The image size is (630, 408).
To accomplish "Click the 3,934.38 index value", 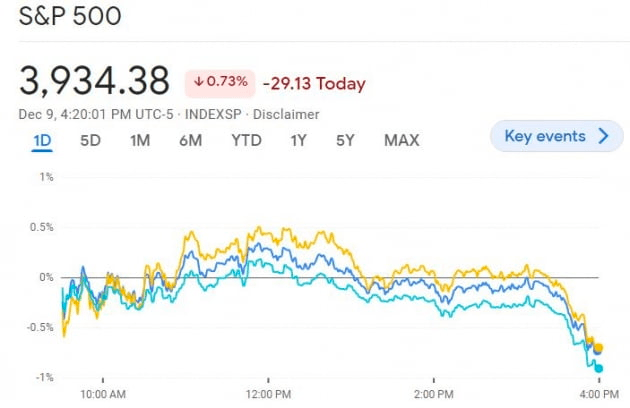I will point(94,82).
